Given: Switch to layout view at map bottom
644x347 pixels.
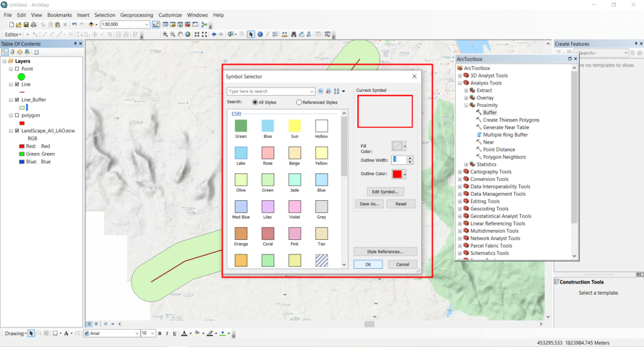Looking at the screenshot, I should coord(96,324).
